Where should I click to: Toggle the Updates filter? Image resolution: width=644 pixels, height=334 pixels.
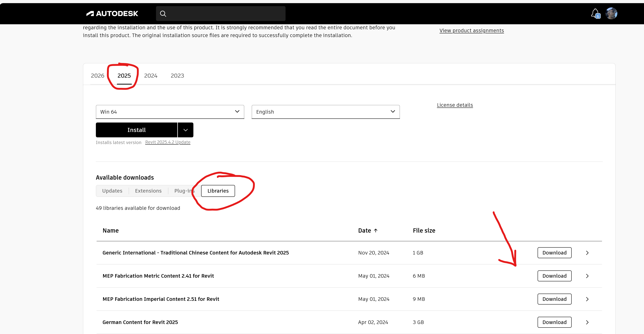click(112, 191)
